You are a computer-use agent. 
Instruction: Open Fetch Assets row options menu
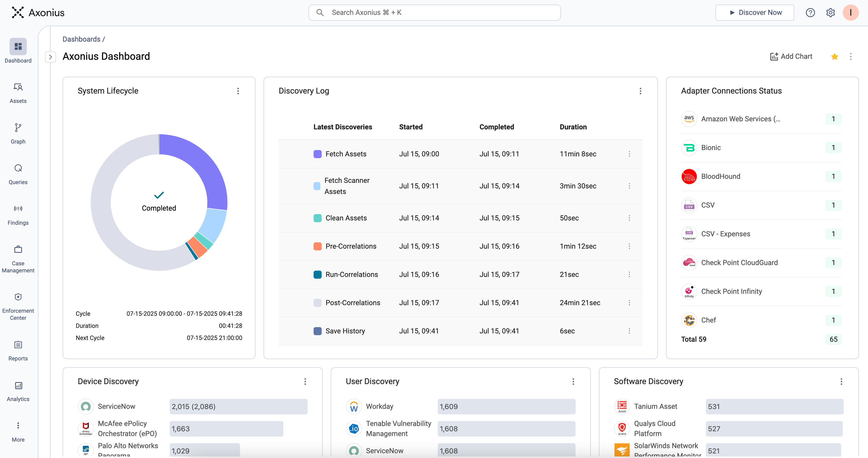pos(629,154)
